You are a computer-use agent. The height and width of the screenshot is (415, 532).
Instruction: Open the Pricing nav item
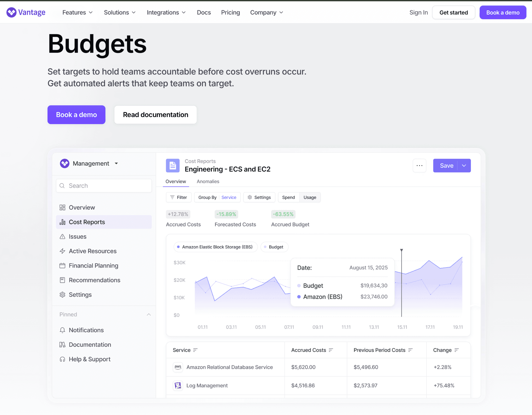(x=230, y=12)
